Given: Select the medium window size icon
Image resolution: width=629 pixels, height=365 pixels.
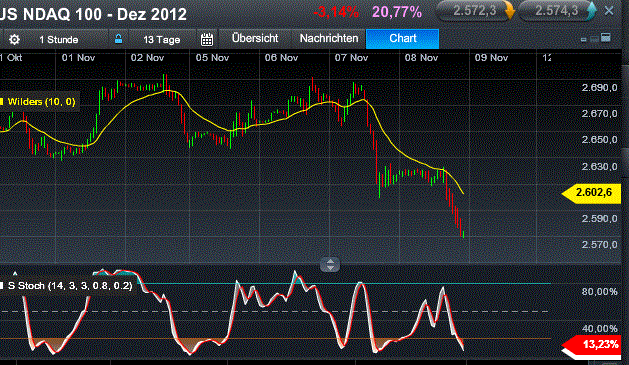Looking at the screenshot, I should pos(594,39).
